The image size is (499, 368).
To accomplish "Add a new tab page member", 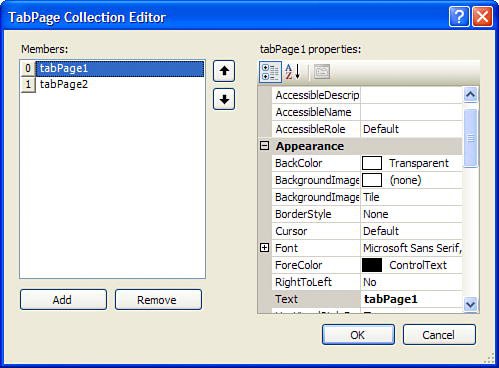I will click(x=63, y=300).
